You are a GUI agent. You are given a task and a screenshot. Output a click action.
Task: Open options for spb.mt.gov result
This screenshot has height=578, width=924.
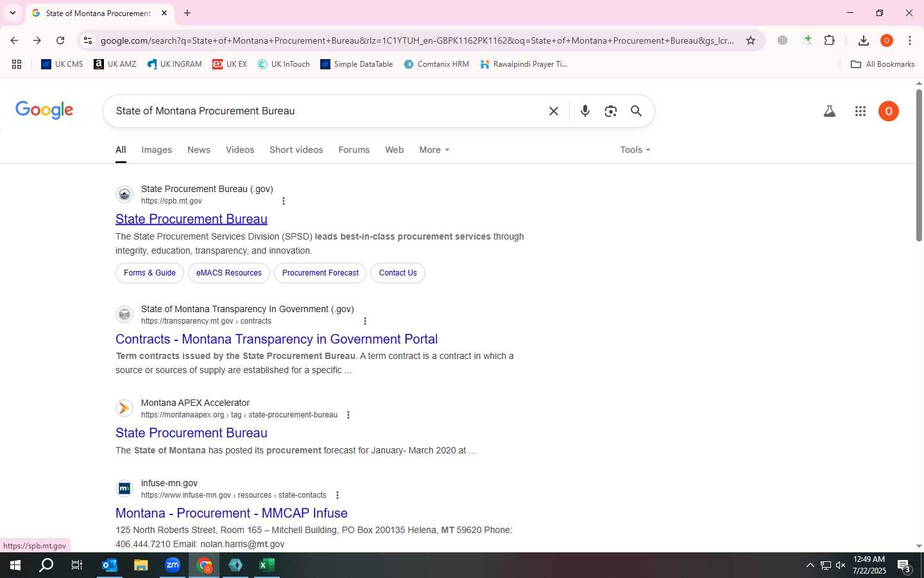(284, 201)
